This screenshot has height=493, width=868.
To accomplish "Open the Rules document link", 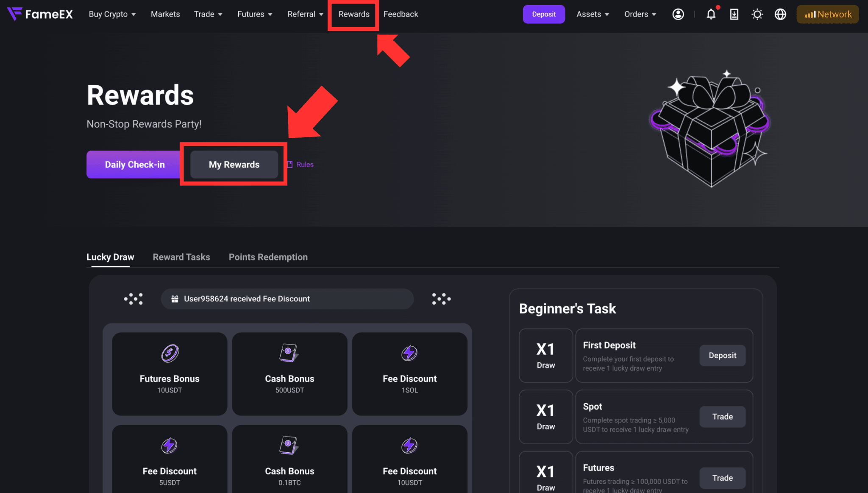I will tap(300, 164).
